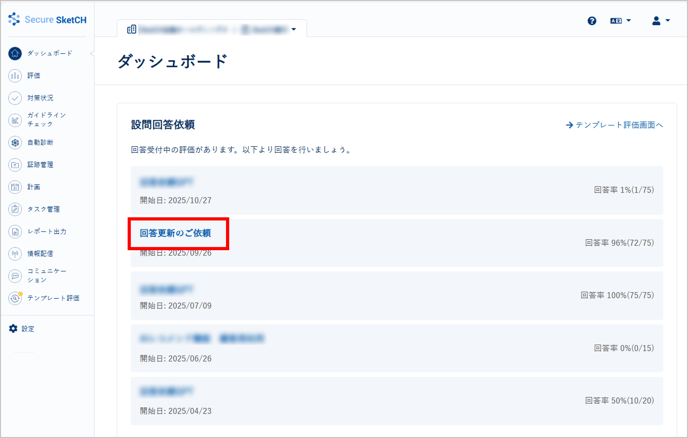Click the 回答更新のご依頼 link
The image size is (688, 438).
pyautogui.click(x=176, y=233)
